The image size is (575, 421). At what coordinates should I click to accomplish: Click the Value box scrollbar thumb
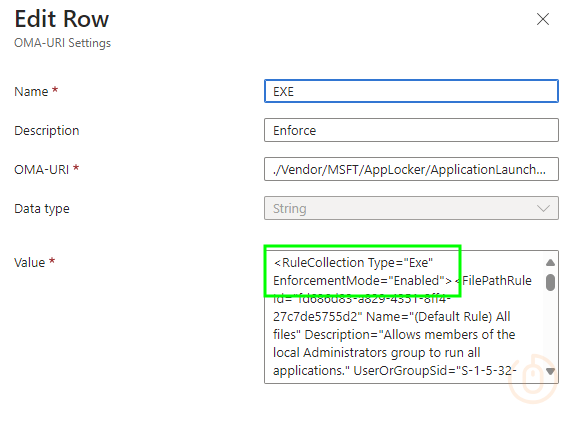pos(550,282)
